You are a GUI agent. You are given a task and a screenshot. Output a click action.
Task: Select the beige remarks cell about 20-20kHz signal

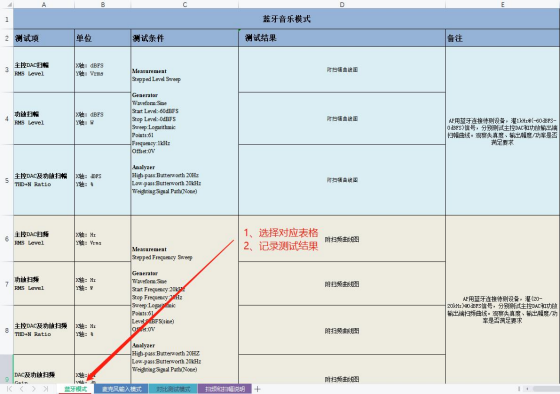click(502, 299)
